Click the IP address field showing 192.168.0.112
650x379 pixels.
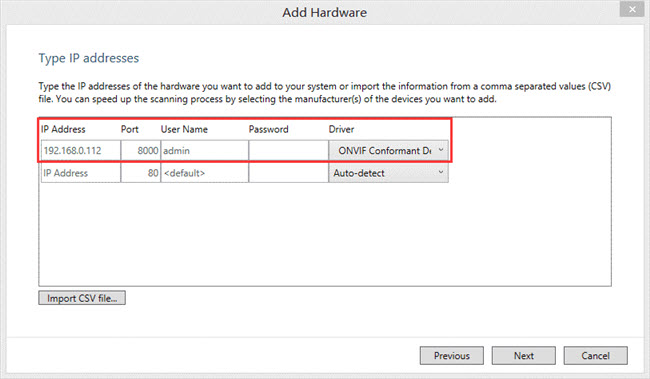coord(81,151)
